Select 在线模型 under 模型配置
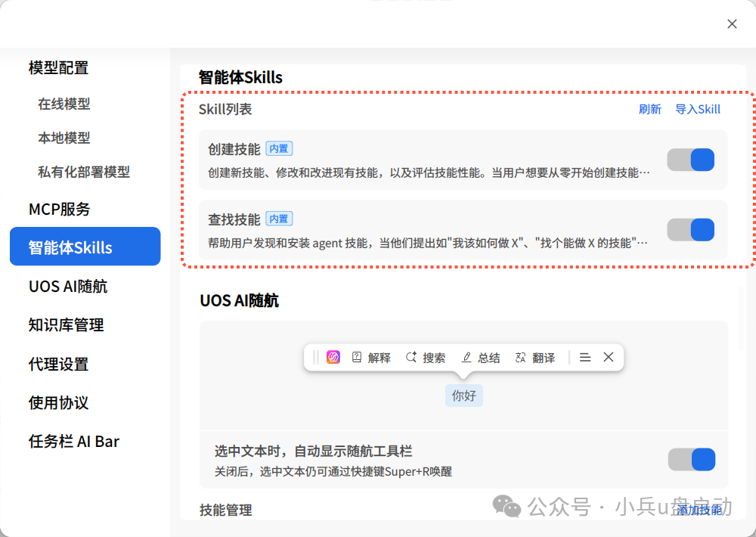Image resolution: width=756 pixels, height=537 pixels. [x=64, y=104]
